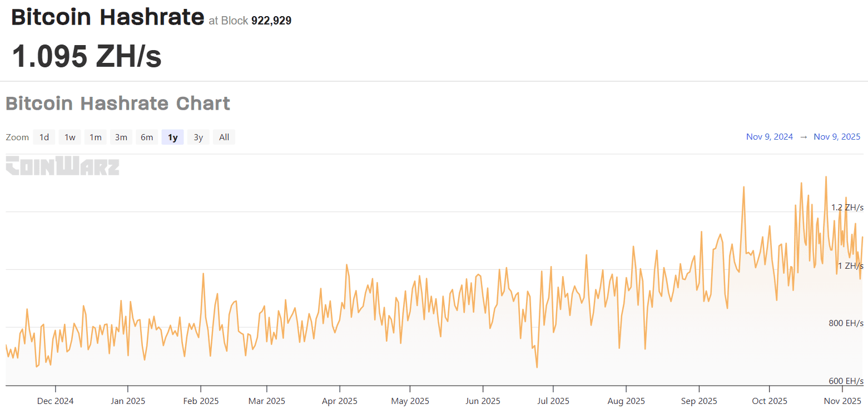Choose the 3m zoom option
The width and height of the screenshot is (868, 414).
pyautogui.click(x=121, y=137)
